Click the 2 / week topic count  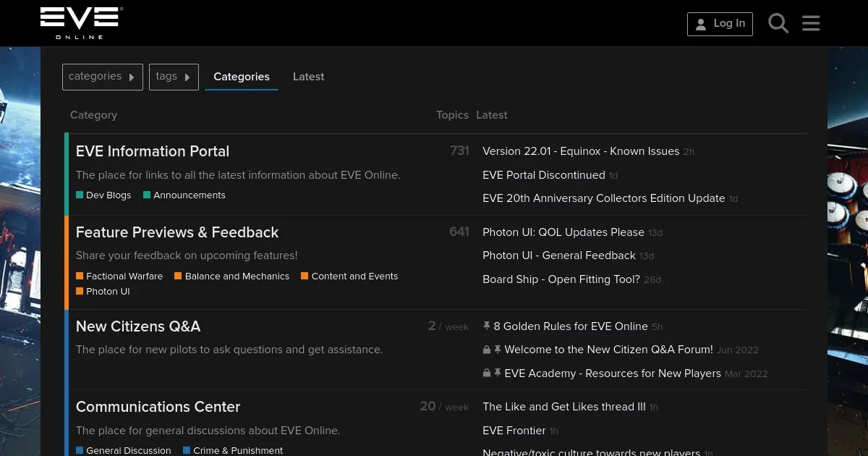pos(448,326)
